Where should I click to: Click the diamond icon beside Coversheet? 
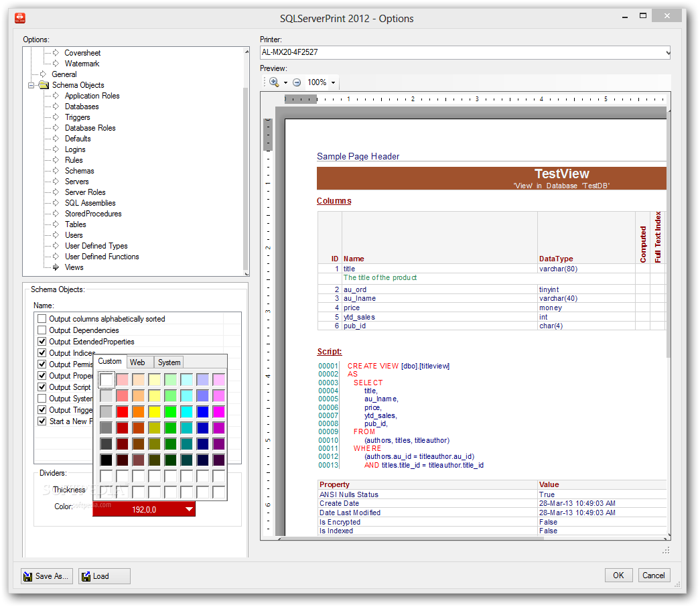(x=56, y=53)
